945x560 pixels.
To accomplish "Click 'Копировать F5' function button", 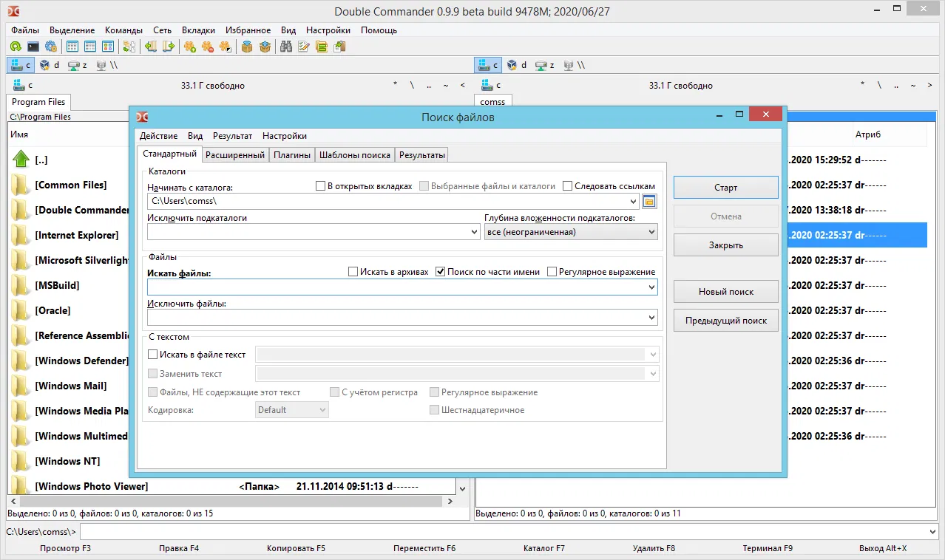I will [x=296, y=548].
